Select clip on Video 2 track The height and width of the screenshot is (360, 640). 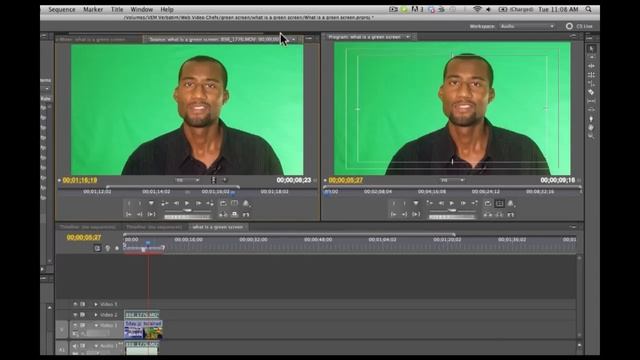pos(142,315)
